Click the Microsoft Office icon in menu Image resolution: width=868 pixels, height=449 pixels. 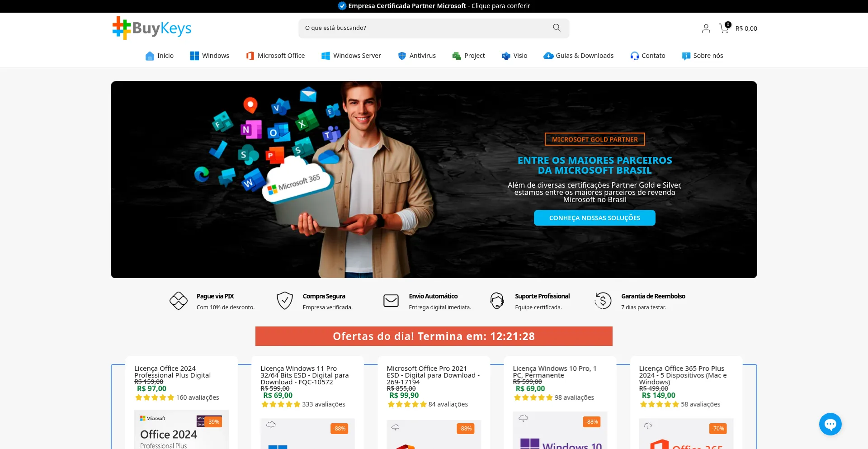coord(250,56)
